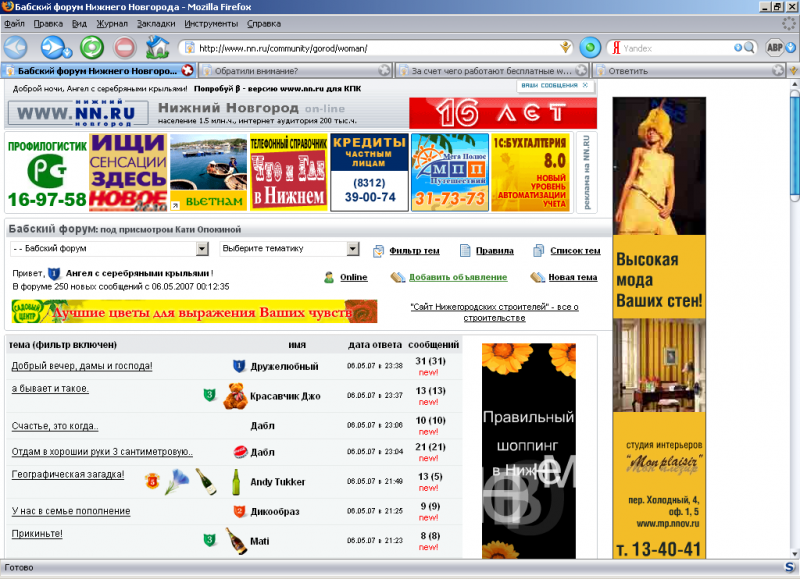Open the Forward button history dropdown arrow

coord(67,52)
